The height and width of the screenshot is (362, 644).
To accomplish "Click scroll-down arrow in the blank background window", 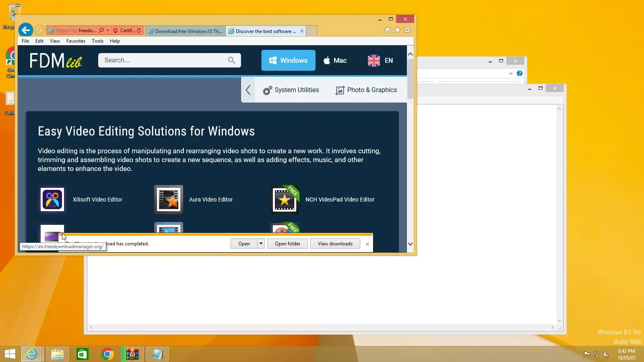I will click(x=559, y=321).
